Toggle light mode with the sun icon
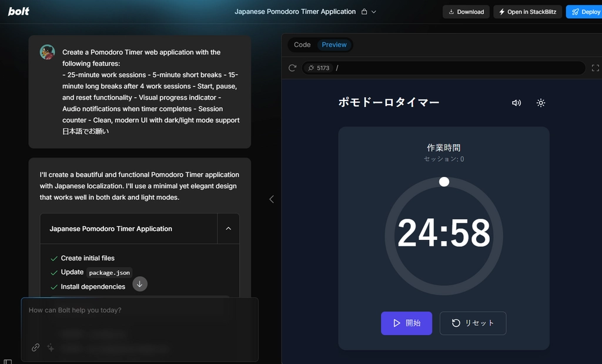 [541, 103]
